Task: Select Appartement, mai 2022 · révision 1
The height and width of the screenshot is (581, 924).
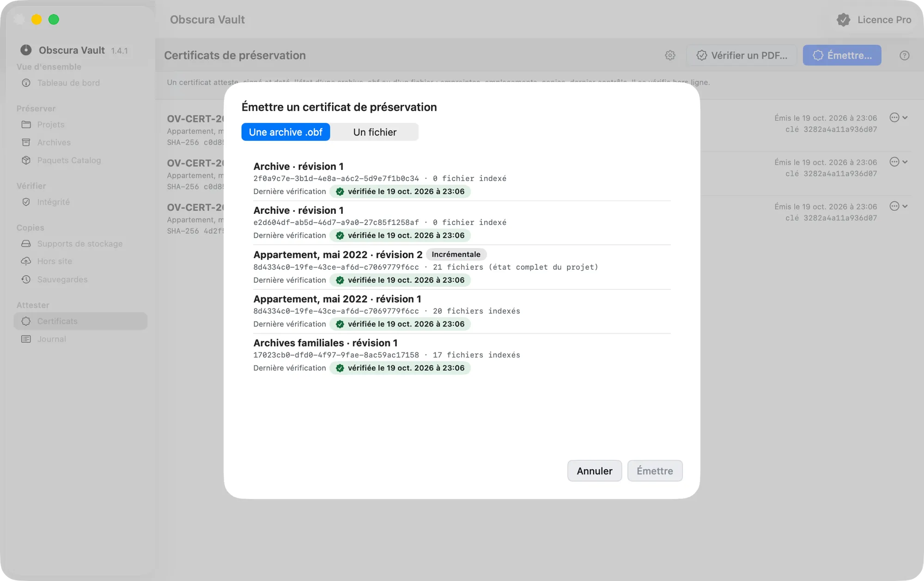Action: click(x=462, y=311)
